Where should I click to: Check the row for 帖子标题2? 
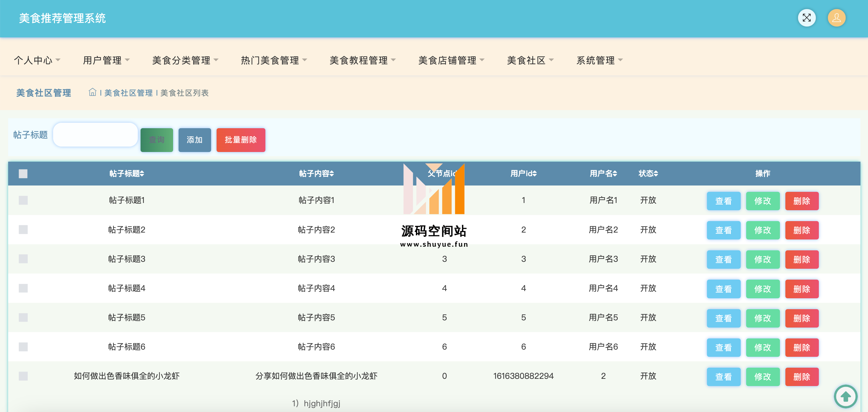click(x=23, y=230)
